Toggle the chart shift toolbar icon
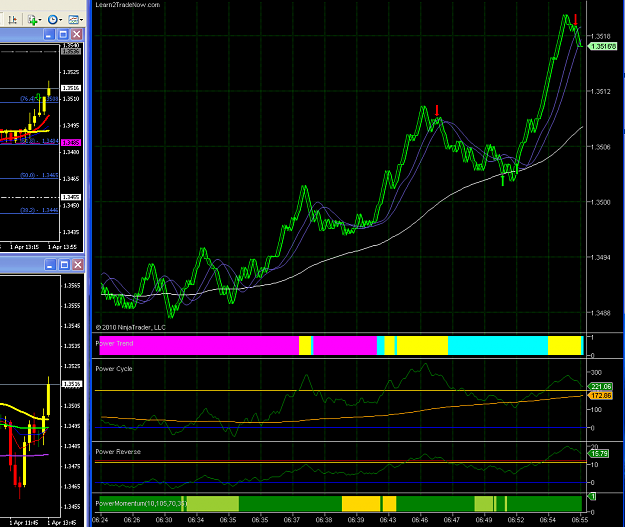Image resolution: width=625 pixels, height=527 pixels. point(12,20)
